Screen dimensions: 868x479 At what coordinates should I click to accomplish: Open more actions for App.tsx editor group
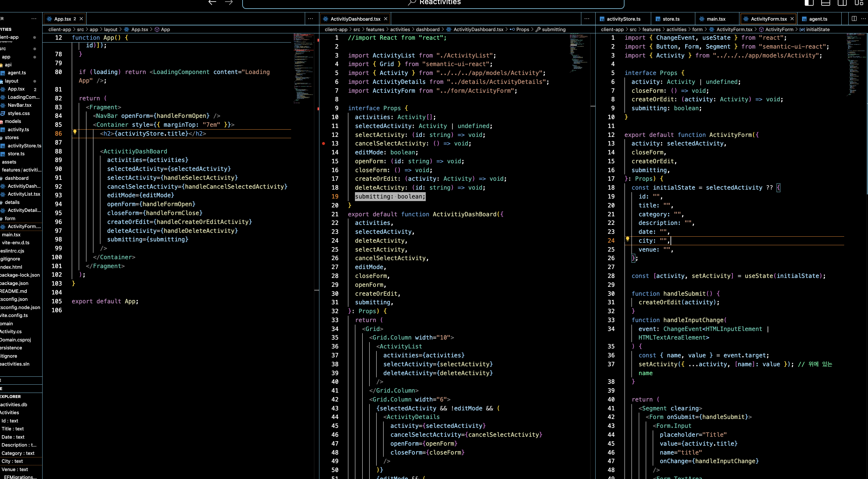point(310,18)
